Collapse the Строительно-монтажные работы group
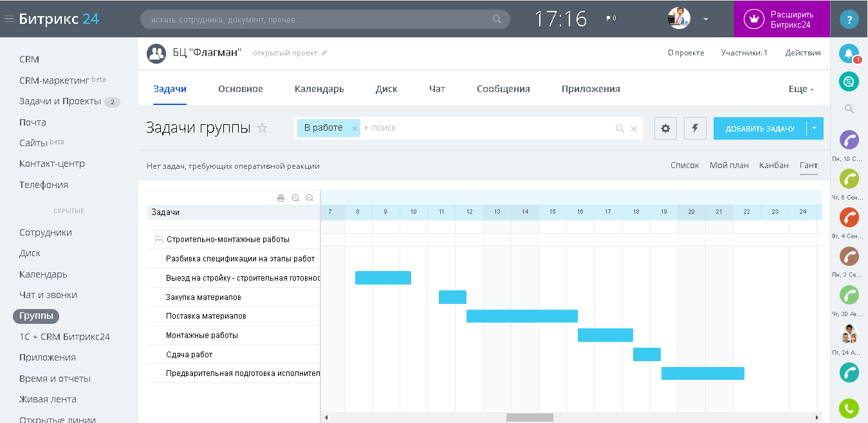This screenshot has width=868, height=423. click(158, 240)
